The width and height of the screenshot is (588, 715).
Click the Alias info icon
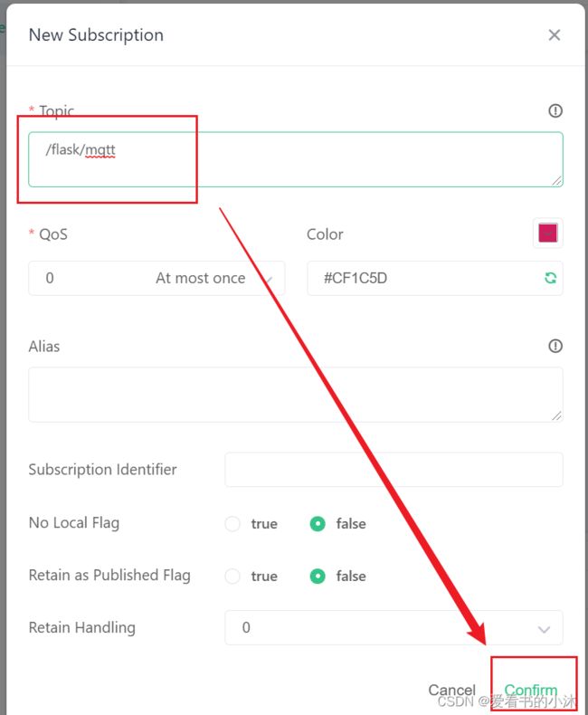tap(555, 346)
